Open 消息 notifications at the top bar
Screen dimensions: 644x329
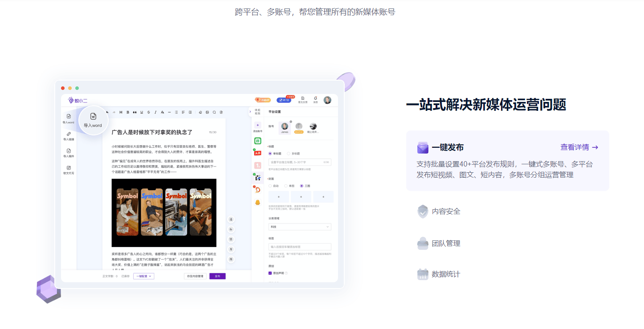pyautogui.click(x=315, y=100)
